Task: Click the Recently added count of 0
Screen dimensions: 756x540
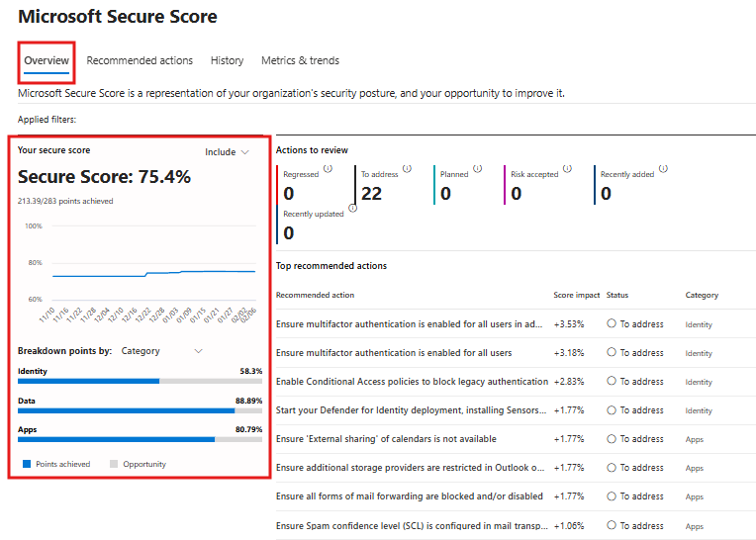Action: point(606,194)
